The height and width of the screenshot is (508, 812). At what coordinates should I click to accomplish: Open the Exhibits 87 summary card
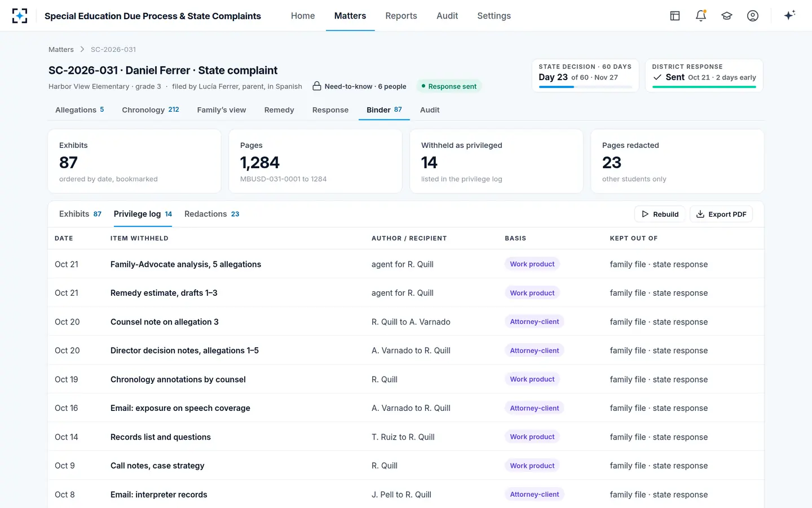click(x=134, y=161)
